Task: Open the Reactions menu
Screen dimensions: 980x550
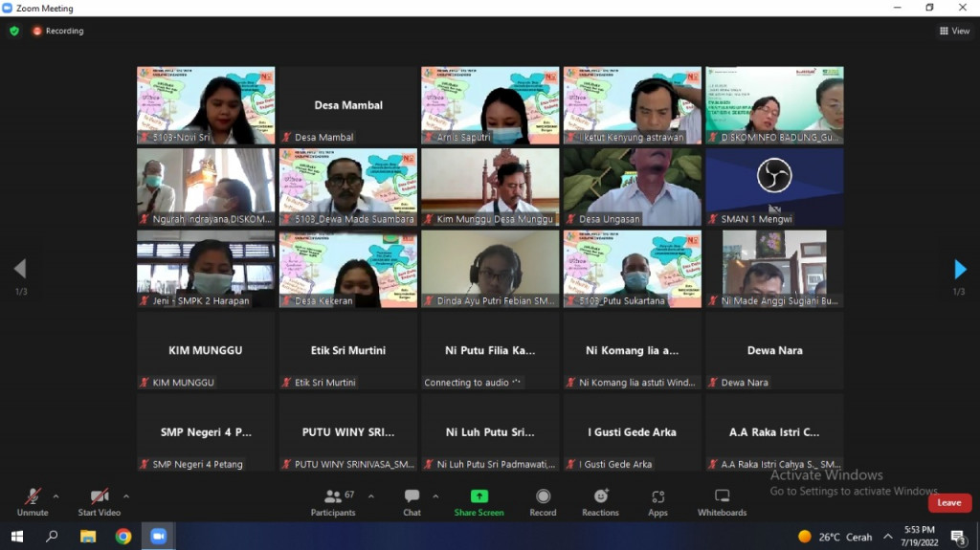Action: (x=600, y=501)
